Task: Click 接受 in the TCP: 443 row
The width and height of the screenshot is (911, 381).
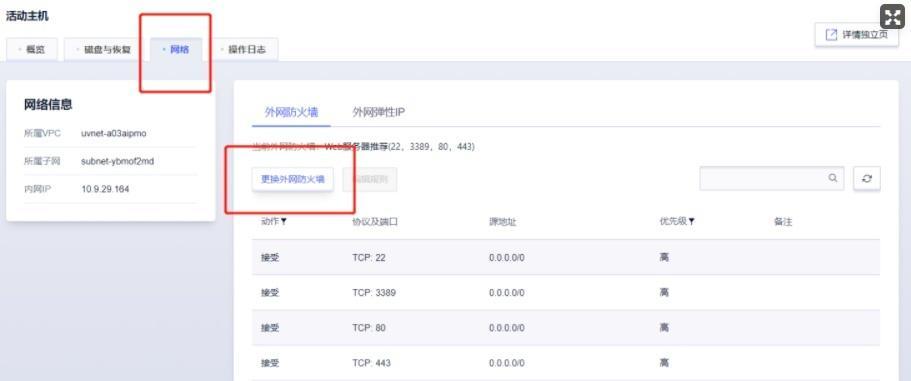Action: pyautogui.click(x=270, y=364)
